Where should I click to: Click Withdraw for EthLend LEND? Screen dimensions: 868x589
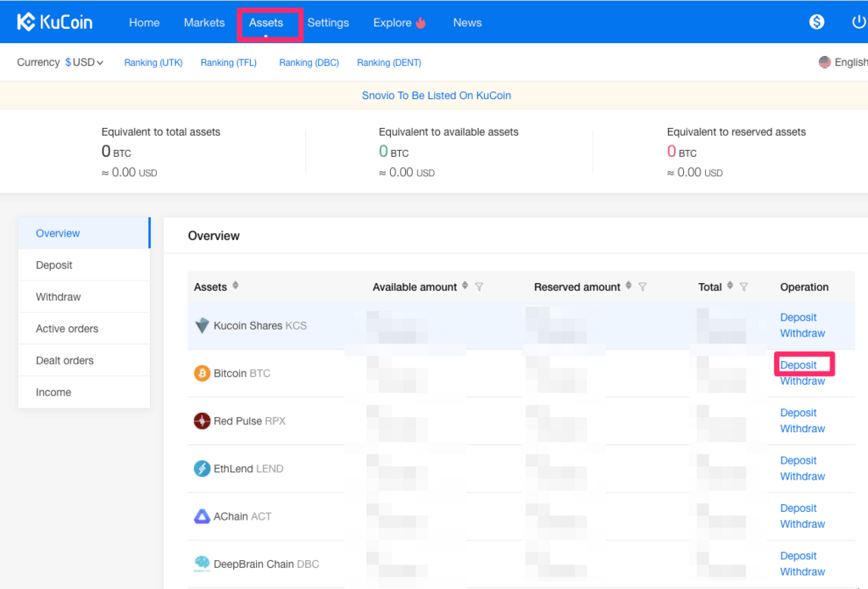pyautogui.click(x=803, y=476)
